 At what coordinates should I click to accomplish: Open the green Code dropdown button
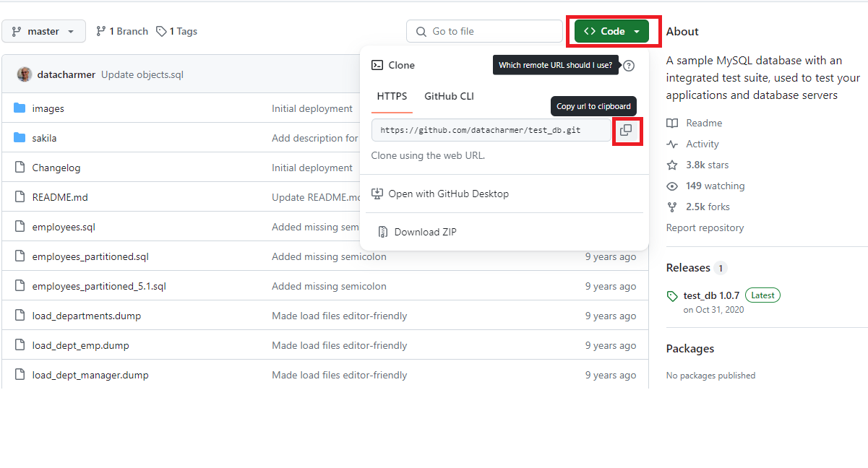[611, 31]
